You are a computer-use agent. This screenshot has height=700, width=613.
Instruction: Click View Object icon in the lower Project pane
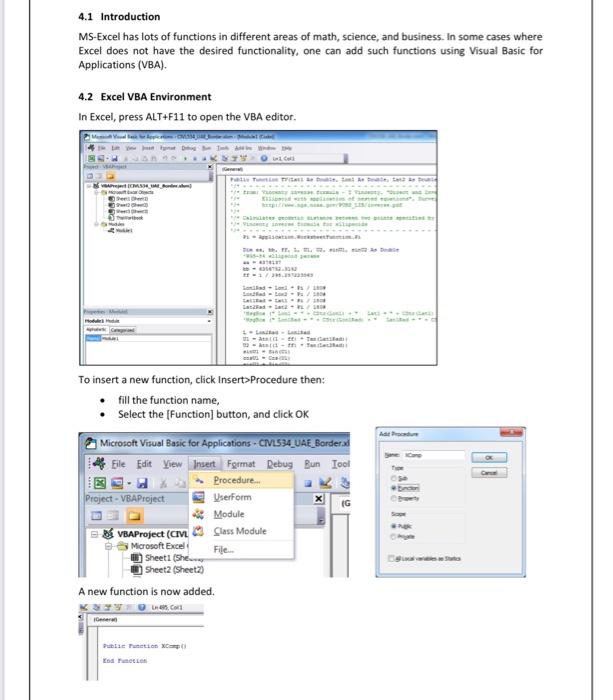(113, 516)
